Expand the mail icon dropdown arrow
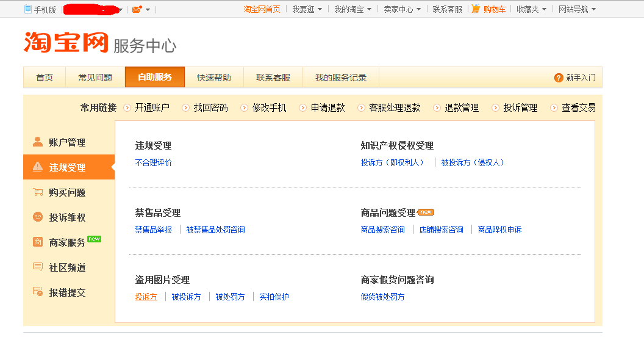The height and width of the screenshot is (337, 644). [x=148, y=9]
